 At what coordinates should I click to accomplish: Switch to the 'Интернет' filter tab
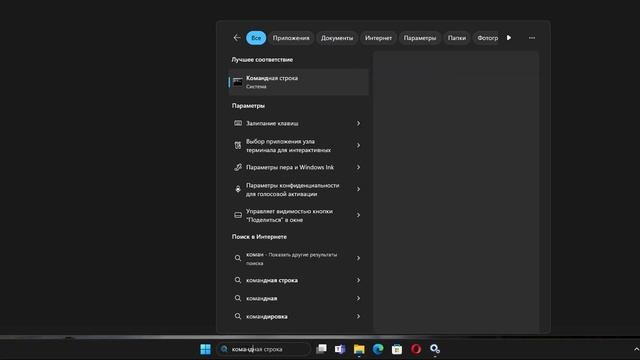[378, 38]
